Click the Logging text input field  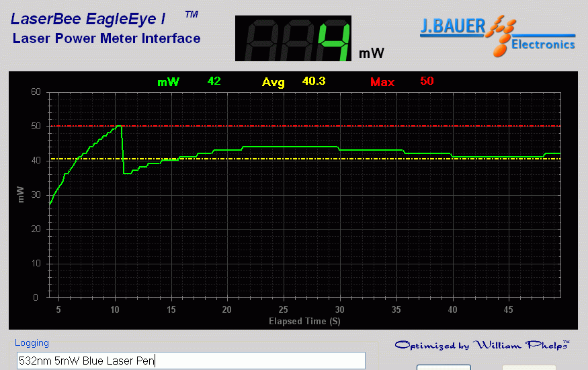tap(192, 361)
